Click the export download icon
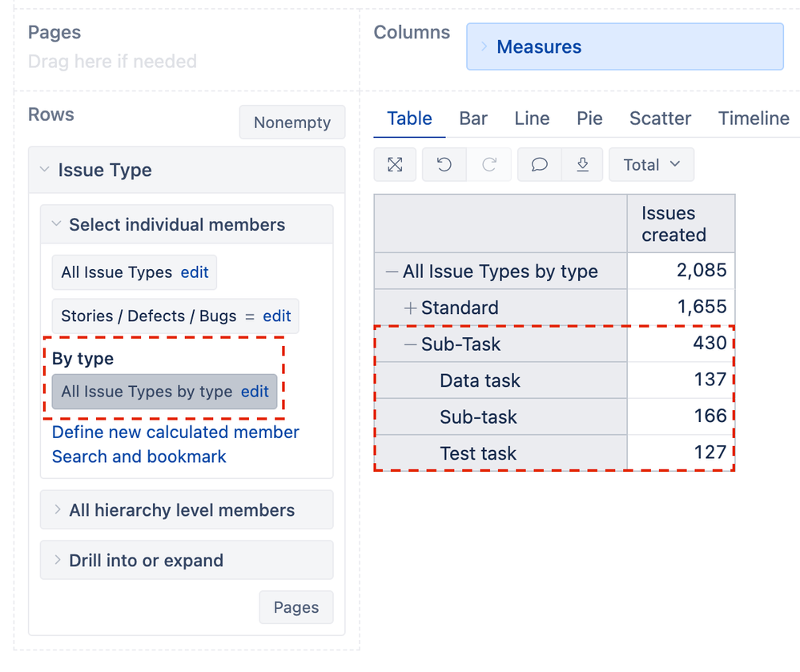Screen dimensions: 800x672 point(583,164)
